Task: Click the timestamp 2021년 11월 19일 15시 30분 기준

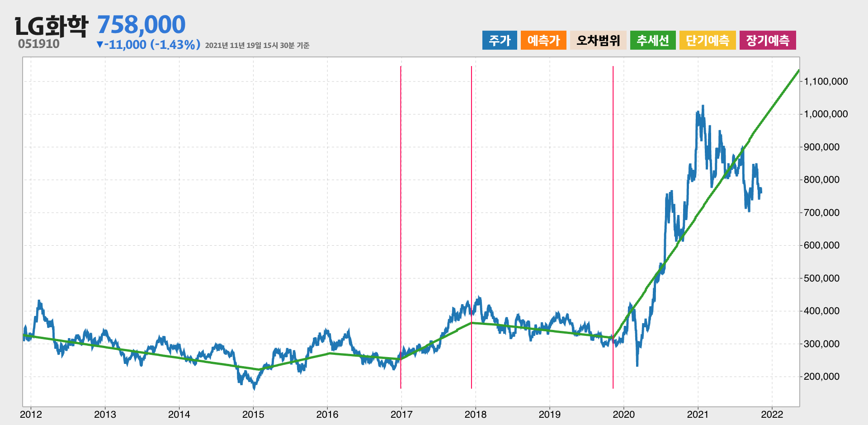Action: [x=257, y=45]
